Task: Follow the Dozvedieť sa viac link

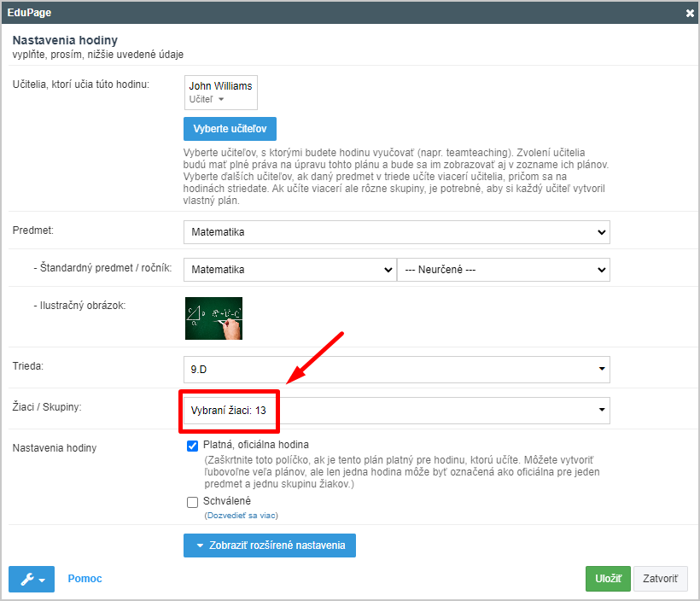Action: [x=241, y=516]
